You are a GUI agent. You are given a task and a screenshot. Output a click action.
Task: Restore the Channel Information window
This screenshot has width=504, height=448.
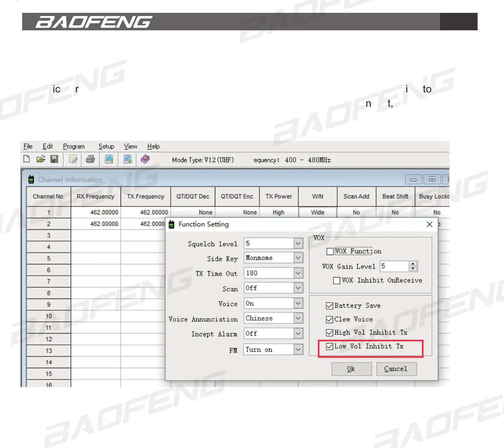(432, 179)
